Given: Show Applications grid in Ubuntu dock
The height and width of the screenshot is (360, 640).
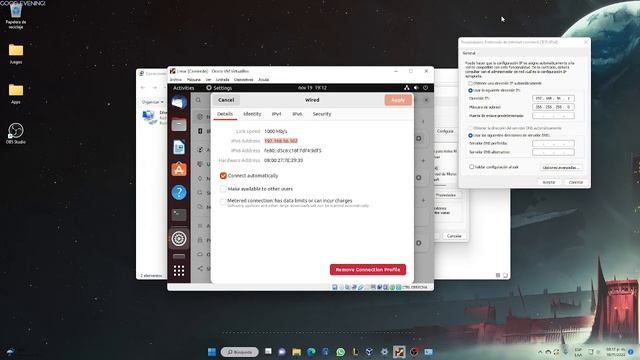Looking at the screenshot, I should click(x=179, y=271).
